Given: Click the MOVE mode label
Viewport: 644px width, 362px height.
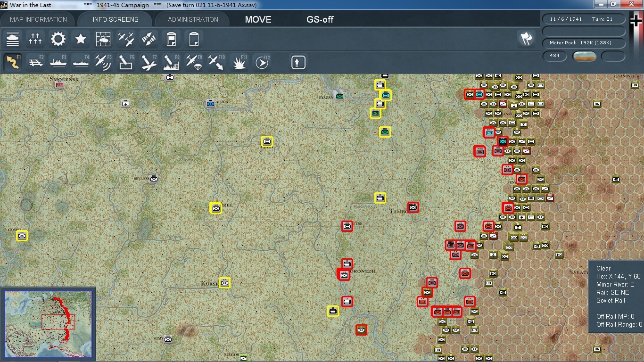Looking at the screenshot, I should click(x=258, y=20).
